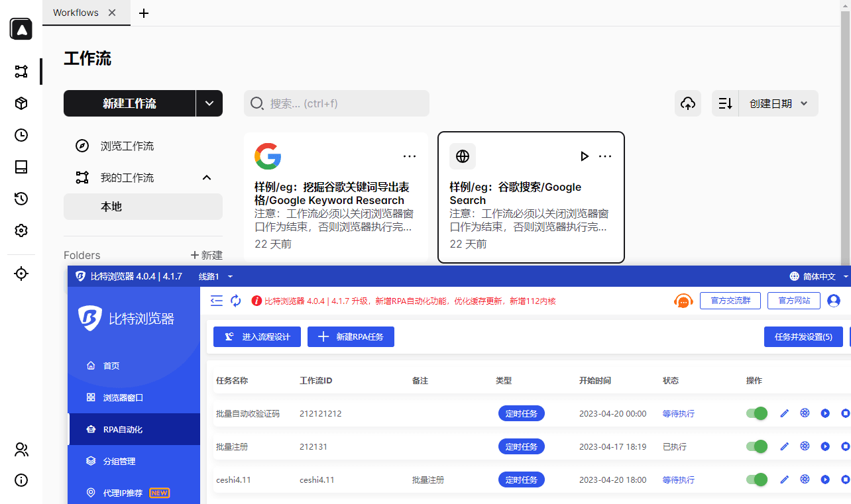Click the orange customer support headset icon

point(683,301)
